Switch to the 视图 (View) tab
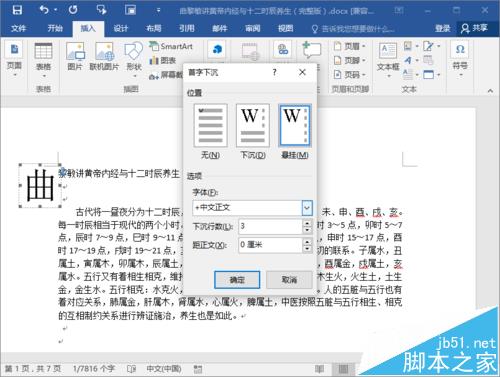Viewport: 500px width, 377px height. (x=286, y=28)
